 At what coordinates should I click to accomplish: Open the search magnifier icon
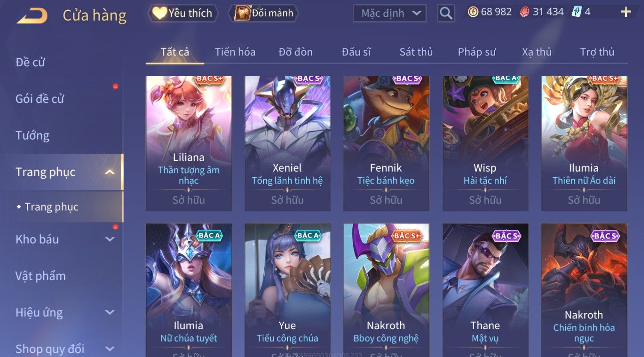[x=446, y=13]
